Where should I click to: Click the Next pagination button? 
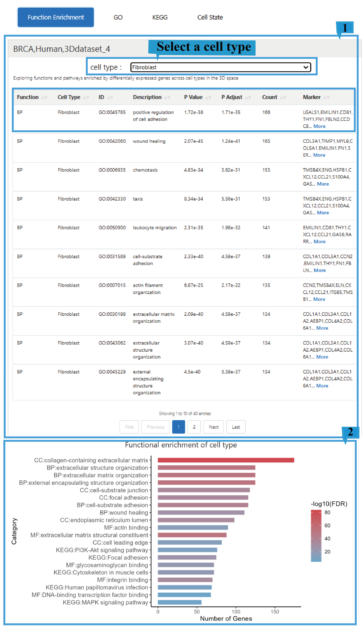[x=214, y=427]
